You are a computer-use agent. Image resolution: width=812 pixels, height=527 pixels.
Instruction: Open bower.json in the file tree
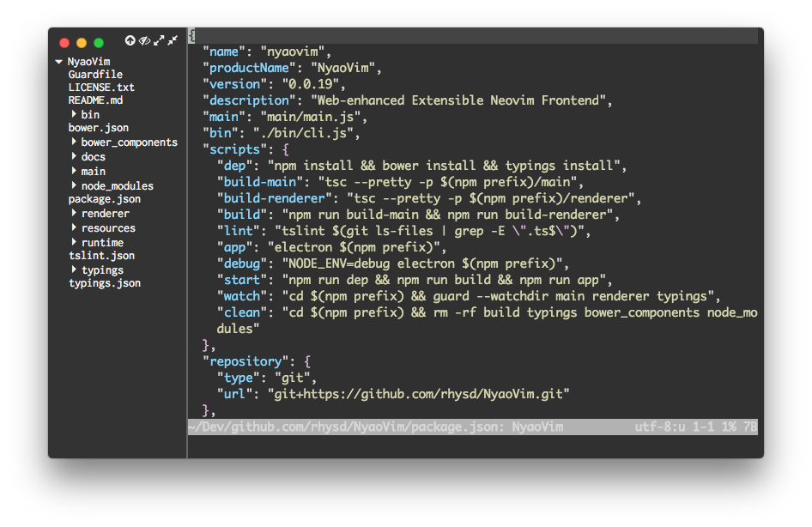pos(99,128)
